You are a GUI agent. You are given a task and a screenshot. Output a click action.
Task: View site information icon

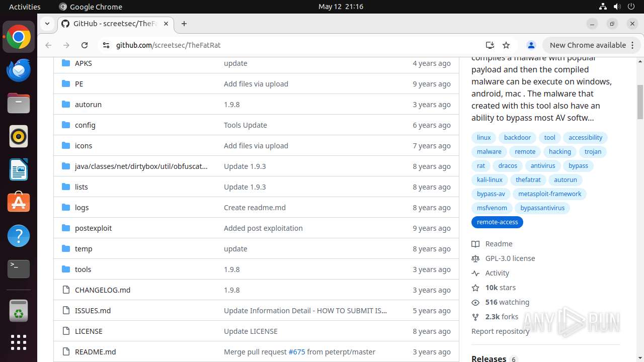point(106,45)
